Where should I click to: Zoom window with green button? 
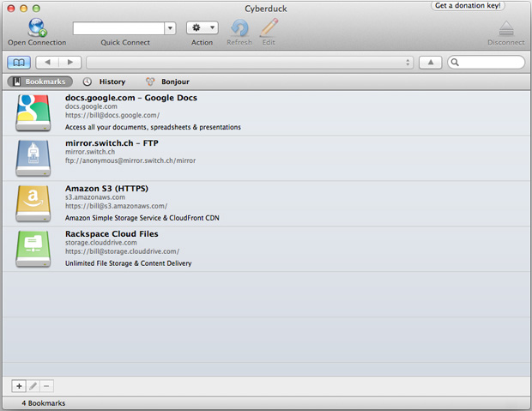tap(36, 9)
